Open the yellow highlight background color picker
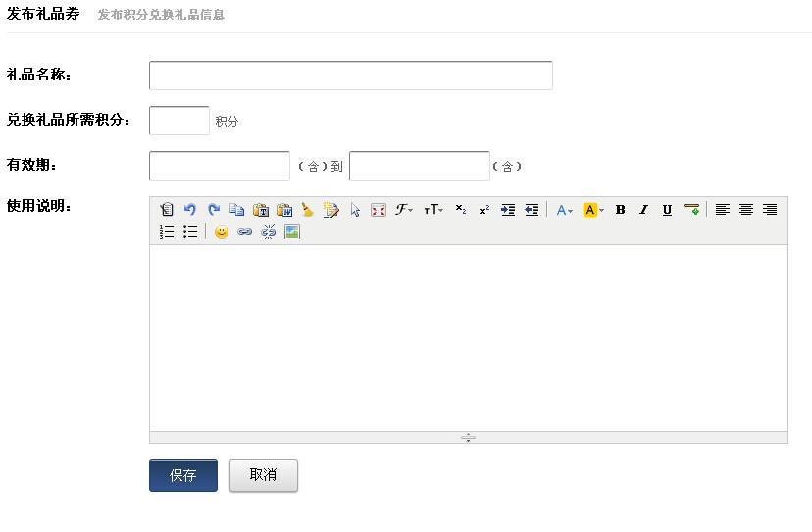The image size is (812, 532). (x=593, y=209)
